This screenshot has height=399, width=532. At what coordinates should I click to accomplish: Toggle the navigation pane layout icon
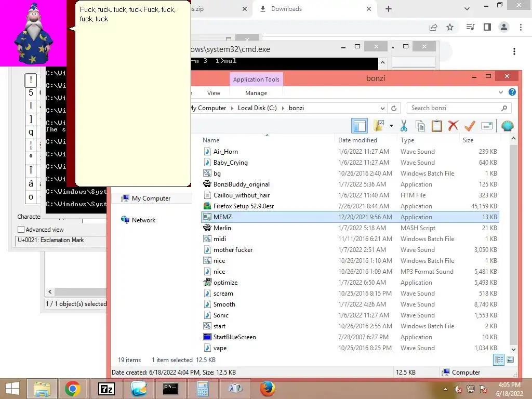pos(360,126)
